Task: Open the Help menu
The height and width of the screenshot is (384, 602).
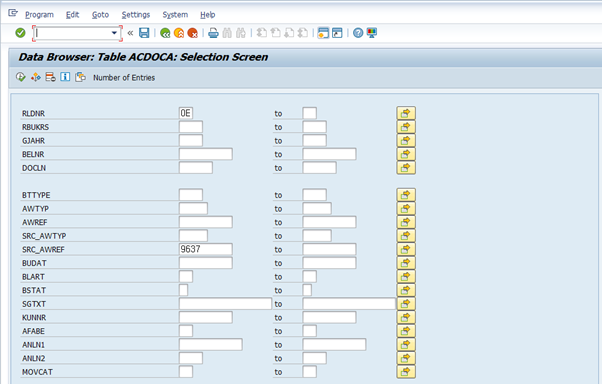Action: coord(207,15)
